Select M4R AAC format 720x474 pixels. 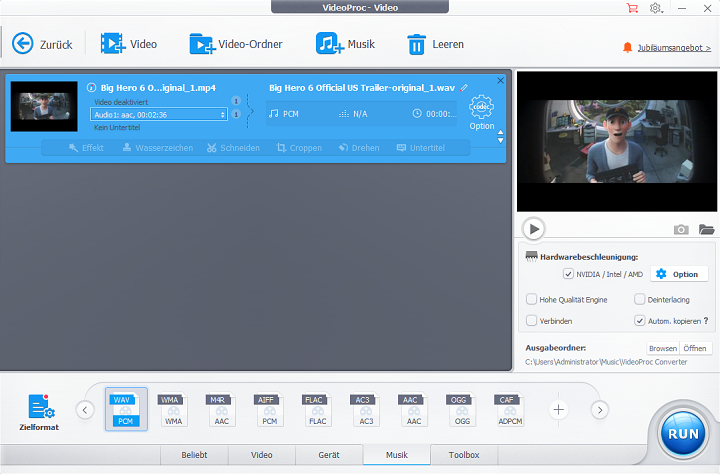pyautogui.click(x=221, y=409)
